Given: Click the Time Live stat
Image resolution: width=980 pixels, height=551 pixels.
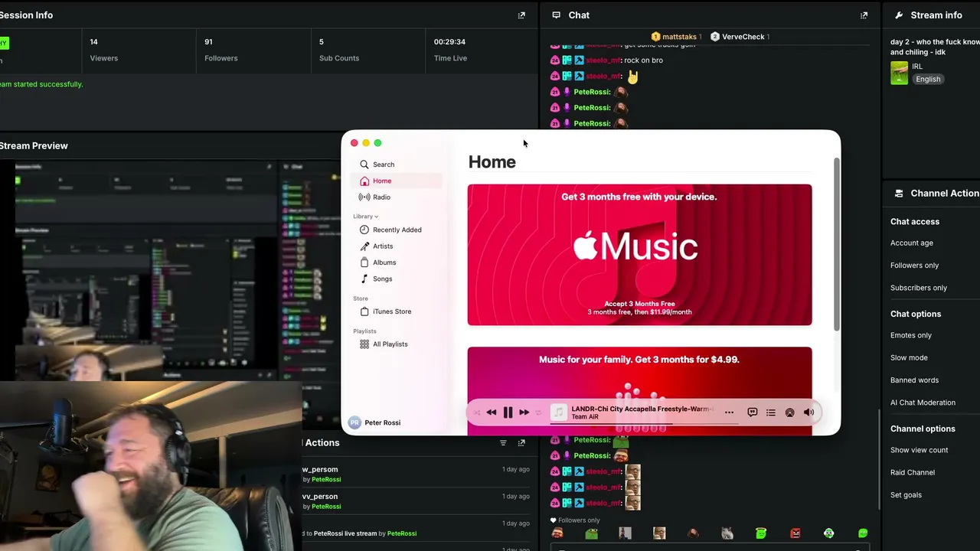Looking at the screenshot, I should coord(450,50).
